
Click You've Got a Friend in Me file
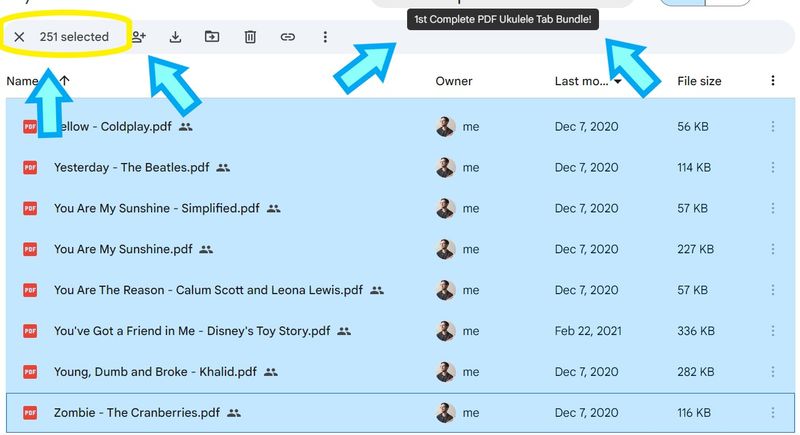[192, 330]
